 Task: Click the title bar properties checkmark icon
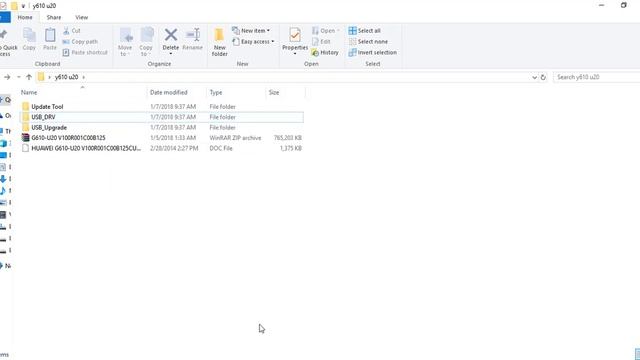(x=3, y=6)
